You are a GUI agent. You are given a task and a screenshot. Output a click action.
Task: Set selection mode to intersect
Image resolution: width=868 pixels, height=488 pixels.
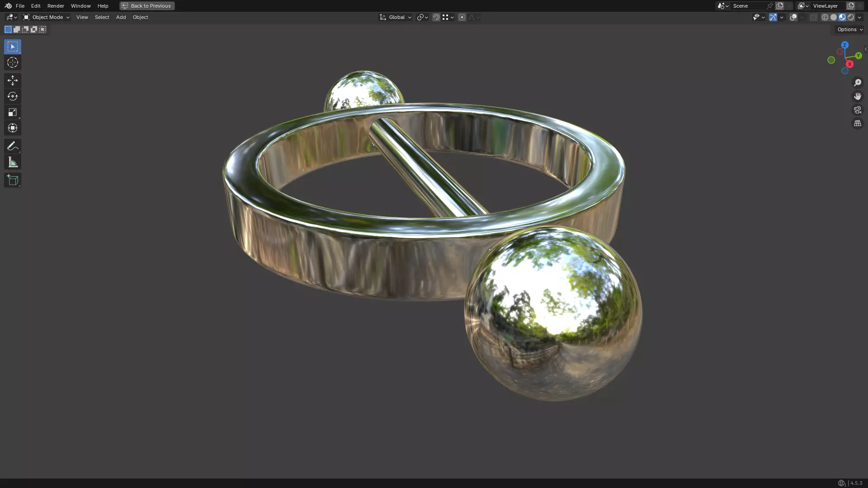pyautogui.click(x=42, y=29)
